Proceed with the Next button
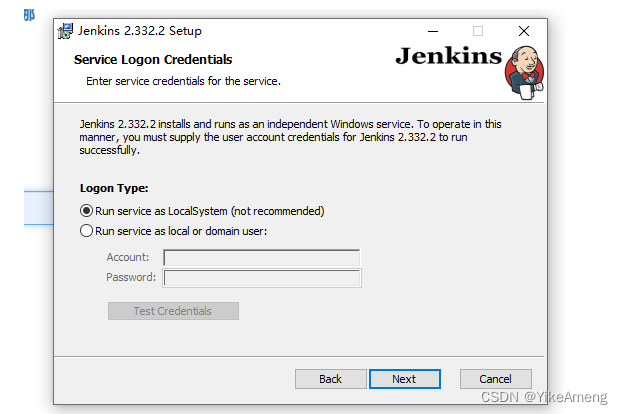This screenshot has height=414, width=623. click(x=404, y=379)
